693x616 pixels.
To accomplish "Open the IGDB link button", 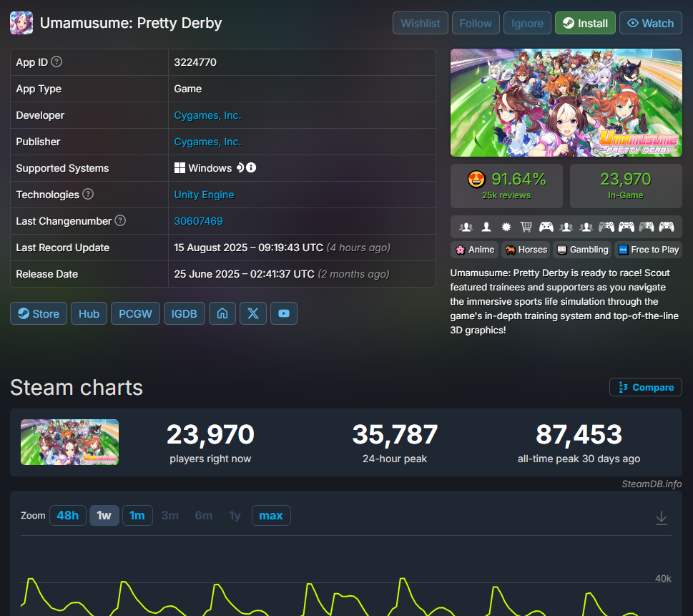I will [x=185, y=313].
